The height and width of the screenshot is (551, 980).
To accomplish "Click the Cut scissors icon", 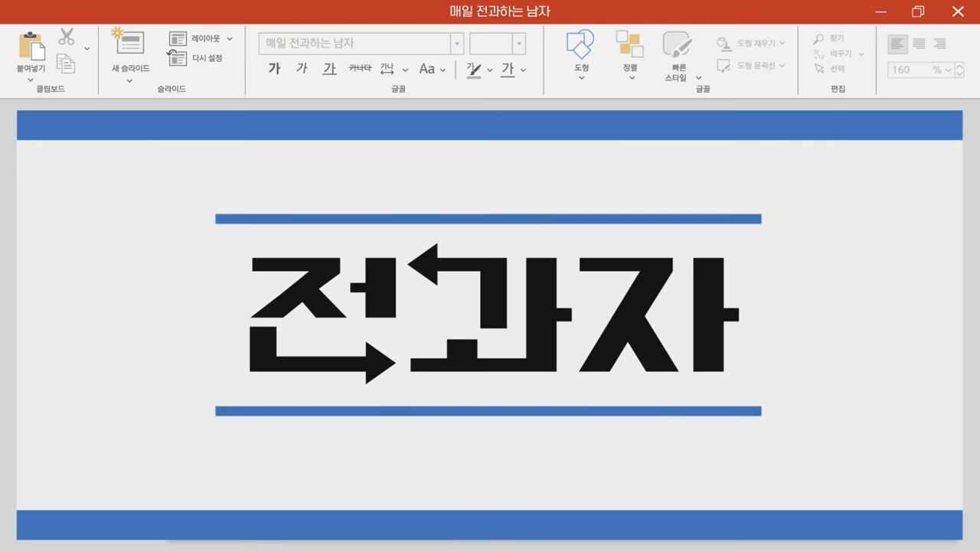I will tap(67, 37).
